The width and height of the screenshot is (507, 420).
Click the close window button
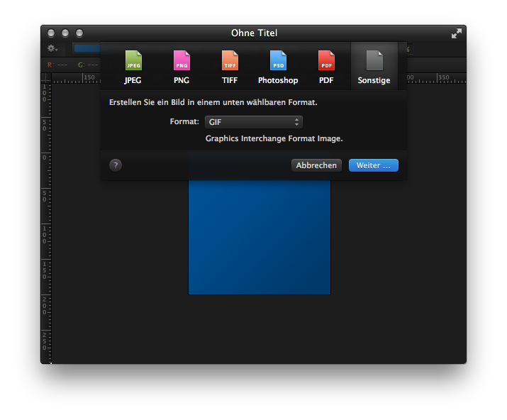coord(51,33)
